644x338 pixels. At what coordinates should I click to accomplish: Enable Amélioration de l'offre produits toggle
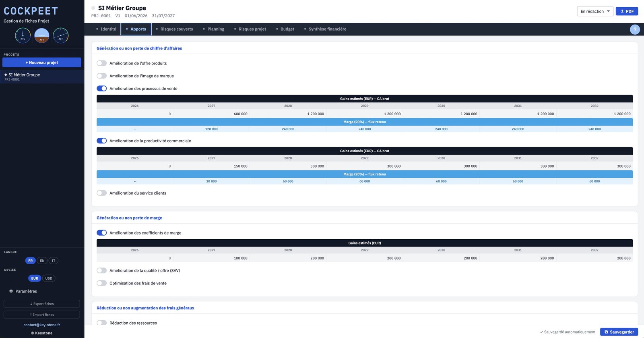[x=102, y=63]
